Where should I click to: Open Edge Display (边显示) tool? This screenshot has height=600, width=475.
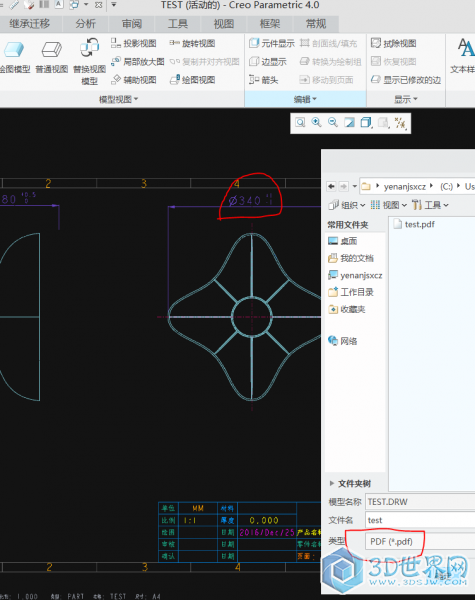point(268,62)
